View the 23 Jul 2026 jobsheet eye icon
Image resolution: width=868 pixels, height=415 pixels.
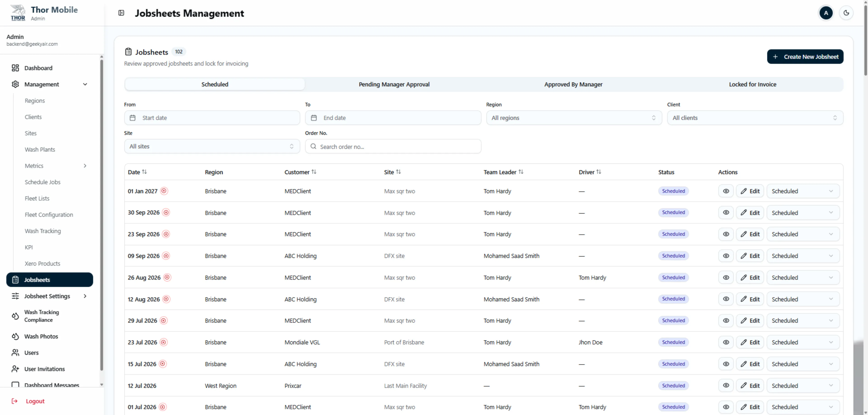point(726,342)
